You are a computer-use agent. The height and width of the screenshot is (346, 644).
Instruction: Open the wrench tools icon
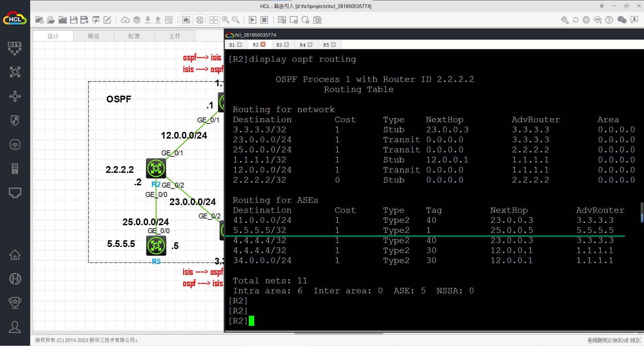(565, 20)
